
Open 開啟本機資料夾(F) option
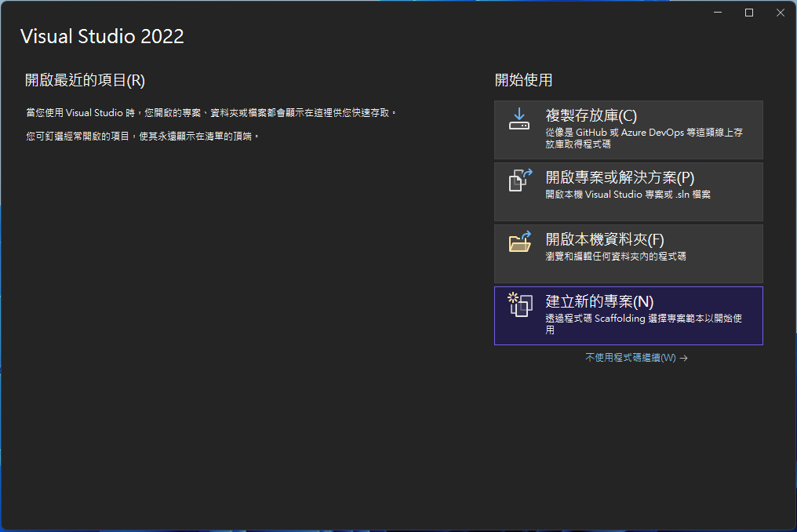(x=628, y=253)
